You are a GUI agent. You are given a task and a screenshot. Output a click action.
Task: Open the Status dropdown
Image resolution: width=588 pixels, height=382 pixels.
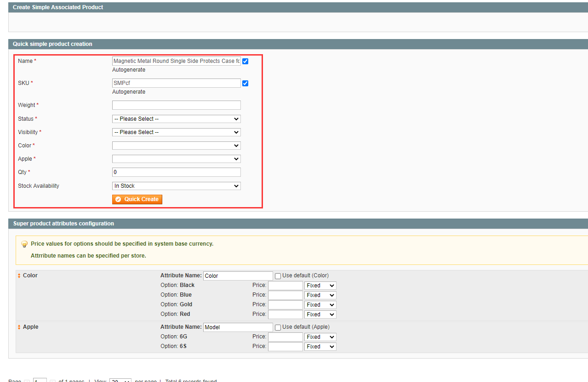177,119
